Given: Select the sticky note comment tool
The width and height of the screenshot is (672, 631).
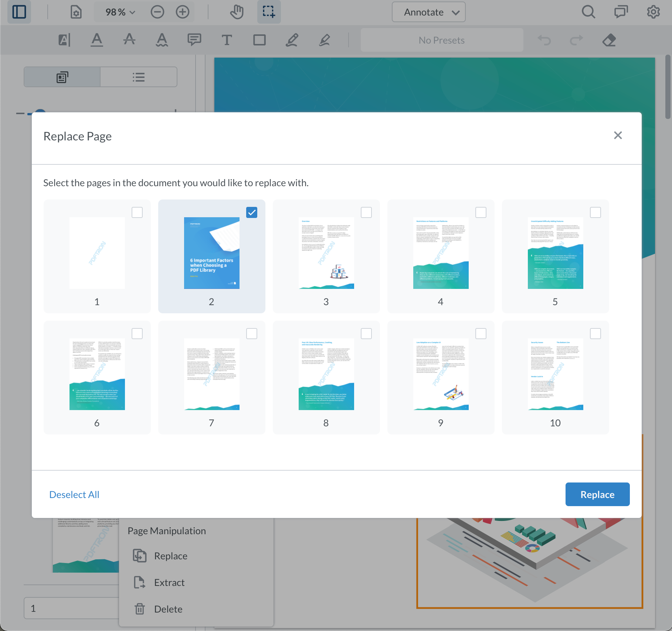Looking at the screenshot, I should pos(194,40).
